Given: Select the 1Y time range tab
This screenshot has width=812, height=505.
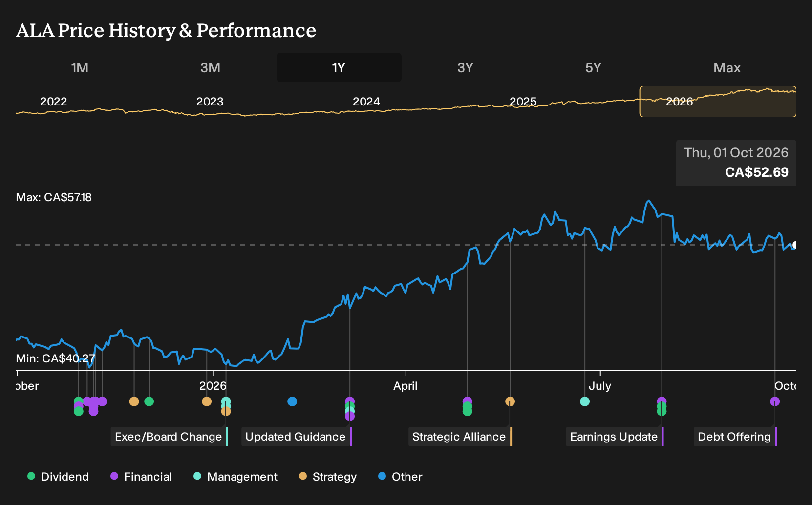Looking at the screenshot, I should click(x=339, y=67).
